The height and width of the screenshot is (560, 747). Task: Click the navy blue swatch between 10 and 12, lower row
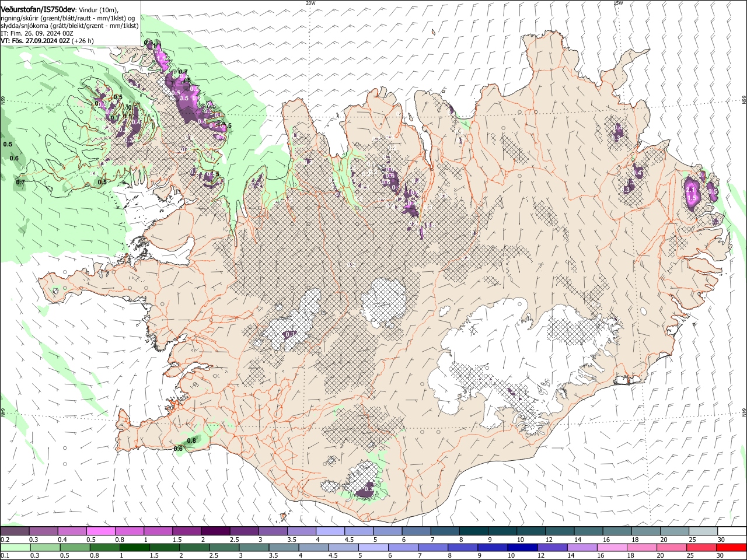pos(522,547)
